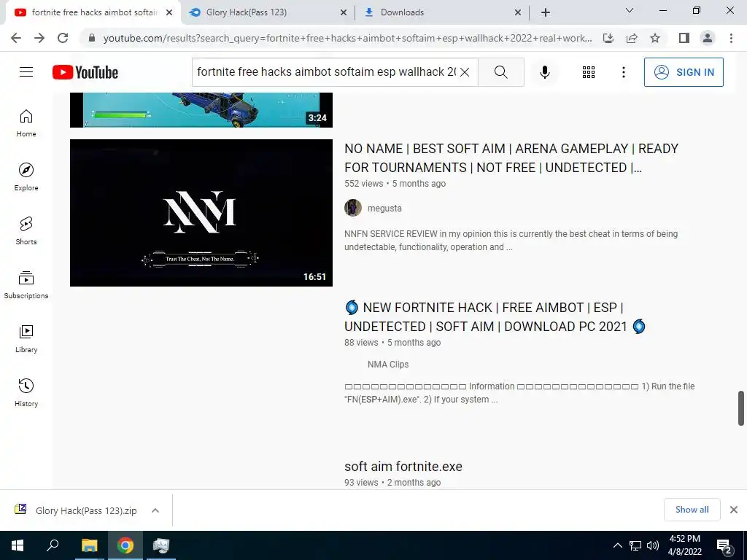Open the taskbar app beside Chrome
747x560 pixels.
pos(161,545)
